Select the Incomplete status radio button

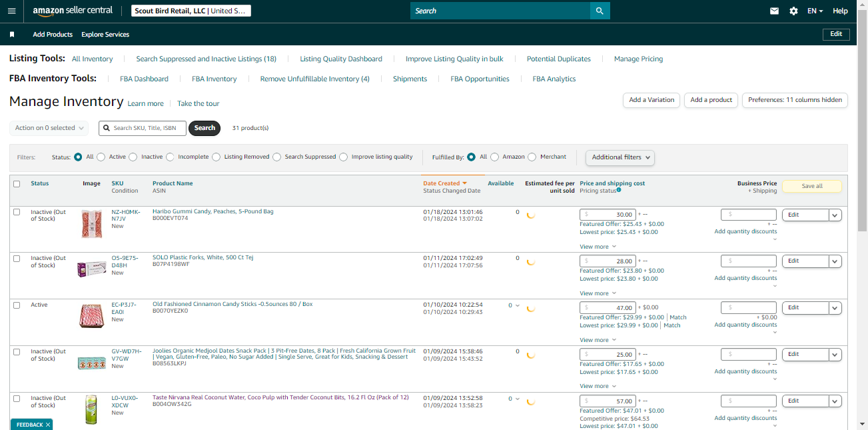click(x=171, y=157)
